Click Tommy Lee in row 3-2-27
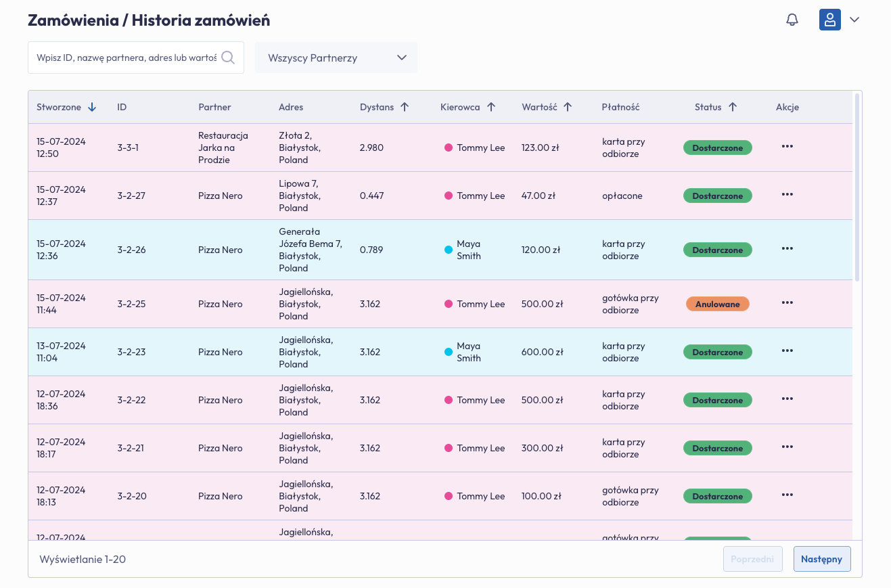The width and height of the screenshot is (891, 588). (481, 196)
